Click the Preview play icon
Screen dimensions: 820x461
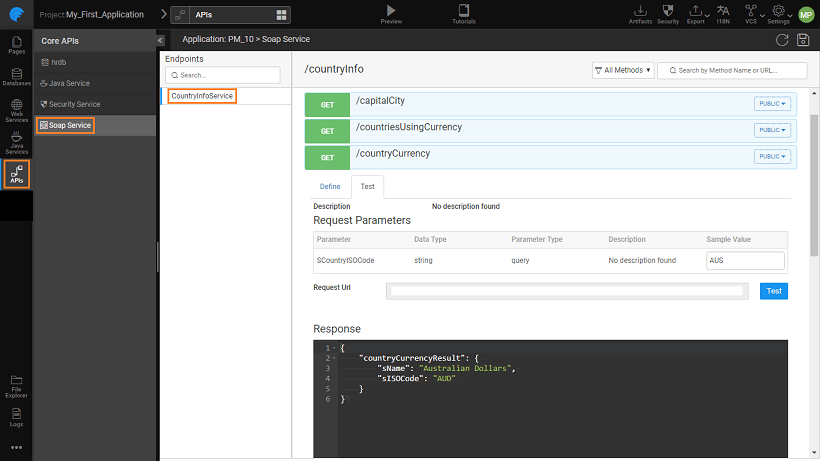pyautogui.click(x=391, y=11)
